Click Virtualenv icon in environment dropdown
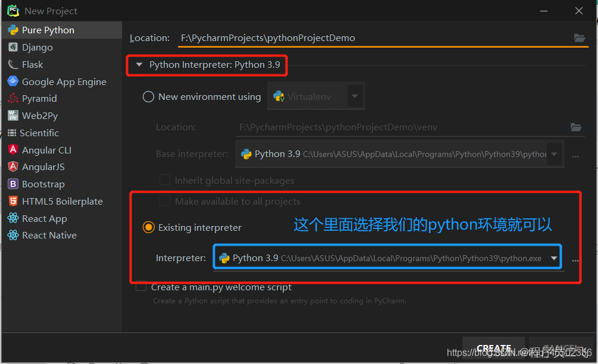598x364 pixels. (x=279, y=96)
